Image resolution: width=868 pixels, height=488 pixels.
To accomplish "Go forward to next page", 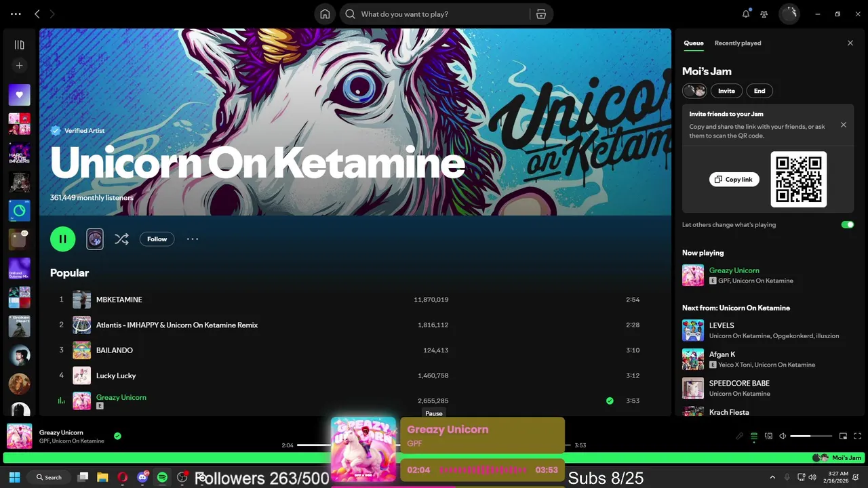I will click(53, 14).
